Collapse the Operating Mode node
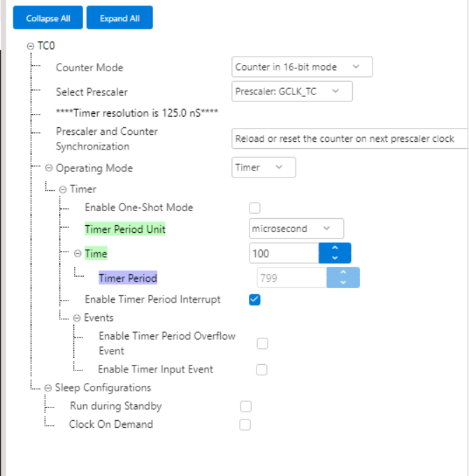 coord(48,168)
